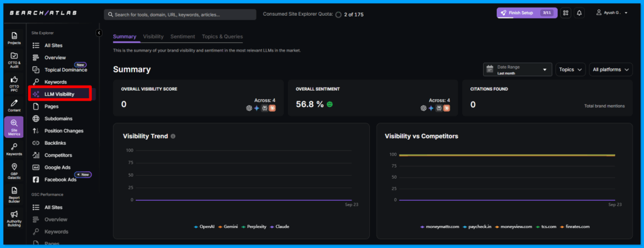644x248 pixels.
Task: Open All Sites under Site Explorer
Action: 53,45
